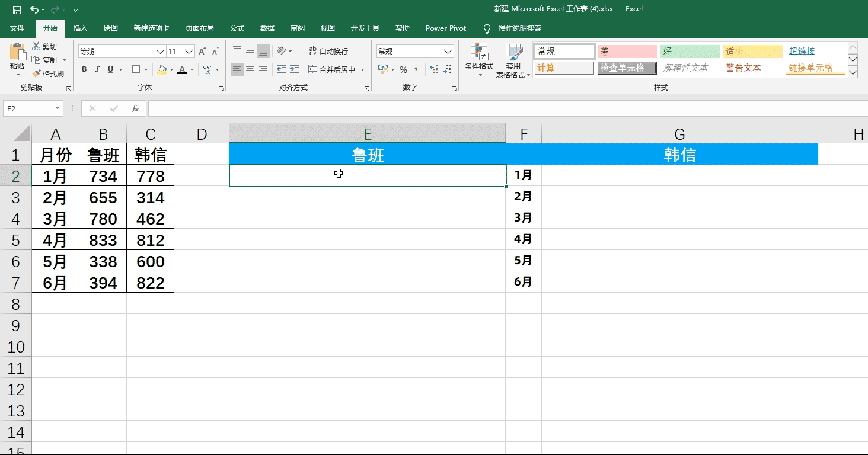This screenshot has width=868, height=455.
Task: Click the Increase Font Size icon
Action: [x=203, y=52]
